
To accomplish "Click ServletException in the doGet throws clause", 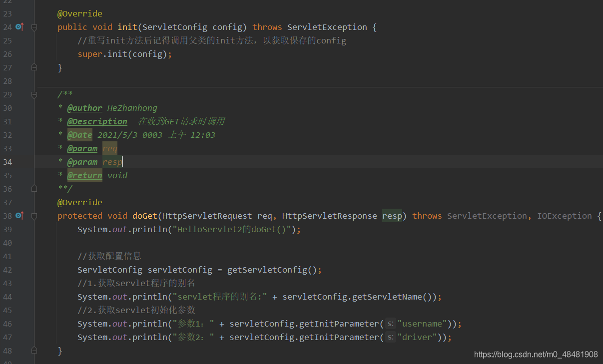I will coord(487,216).
